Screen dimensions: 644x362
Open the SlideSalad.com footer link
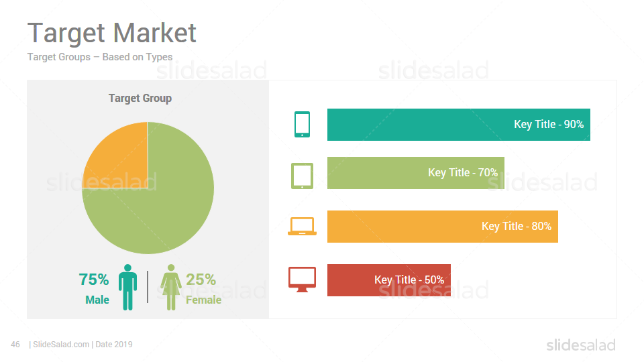(61, 345)
